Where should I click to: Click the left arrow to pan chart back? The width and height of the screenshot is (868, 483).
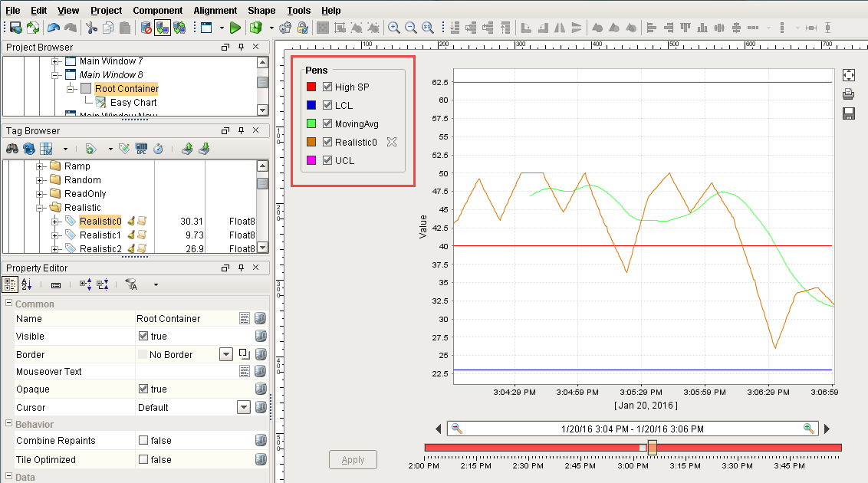[439, 429]
